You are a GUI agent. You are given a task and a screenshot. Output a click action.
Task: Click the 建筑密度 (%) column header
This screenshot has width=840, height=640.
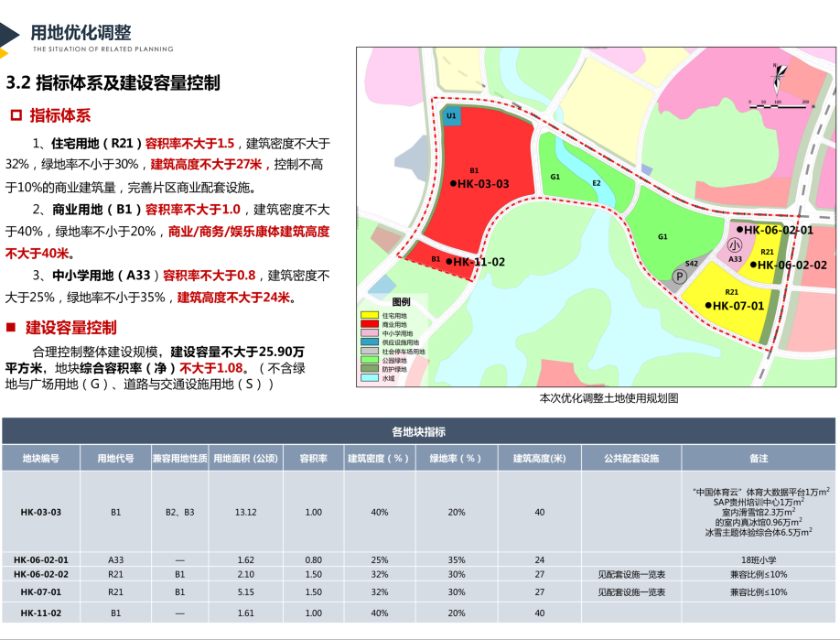click(x=380, y=459)
